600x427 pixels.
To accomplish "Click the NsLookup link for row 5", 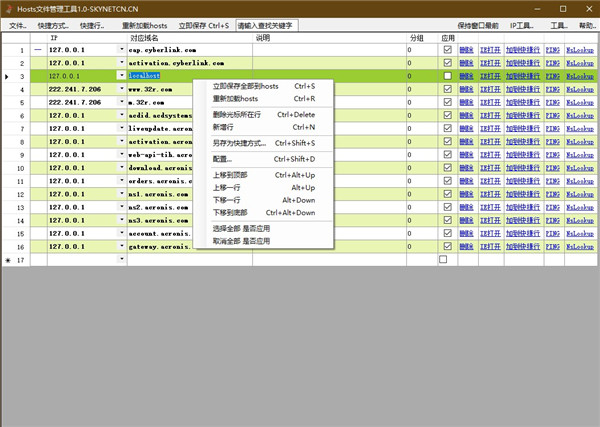I will coord(579,101).
